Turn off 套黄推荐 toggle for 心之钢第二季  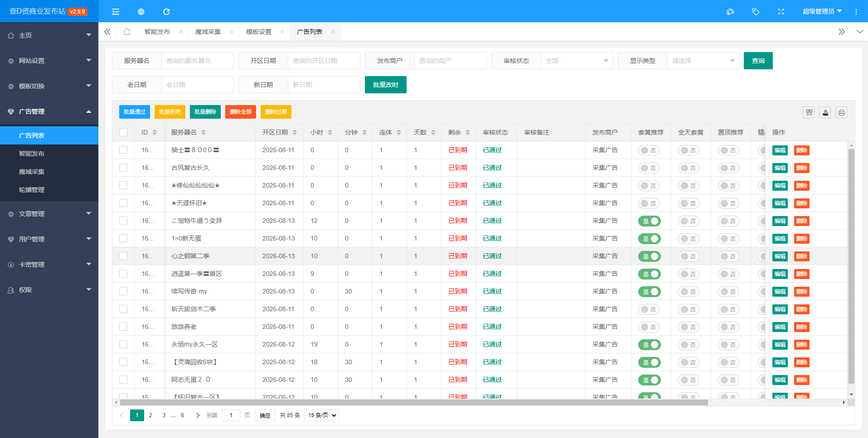click(x=649, y=256)
